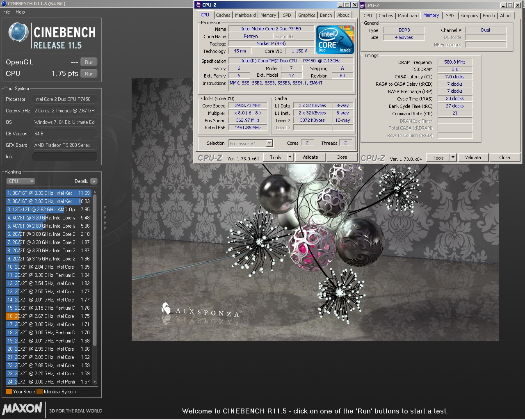Click the FSB:DRAM ratio value 5:8
The height and width of the screenshot is (420, 525).
(455, 69)
